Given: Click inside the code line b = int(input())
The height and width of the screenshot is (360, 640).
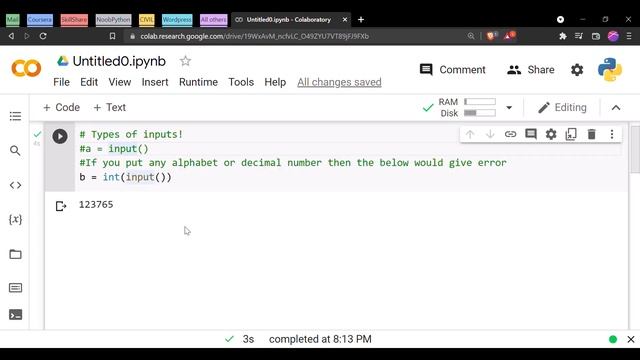Looking at the screenshot, I should tap(125, 177).
